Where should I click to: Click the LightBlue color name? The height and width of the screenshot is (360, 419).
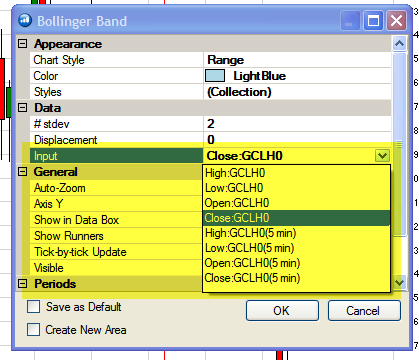pos(260,76)
